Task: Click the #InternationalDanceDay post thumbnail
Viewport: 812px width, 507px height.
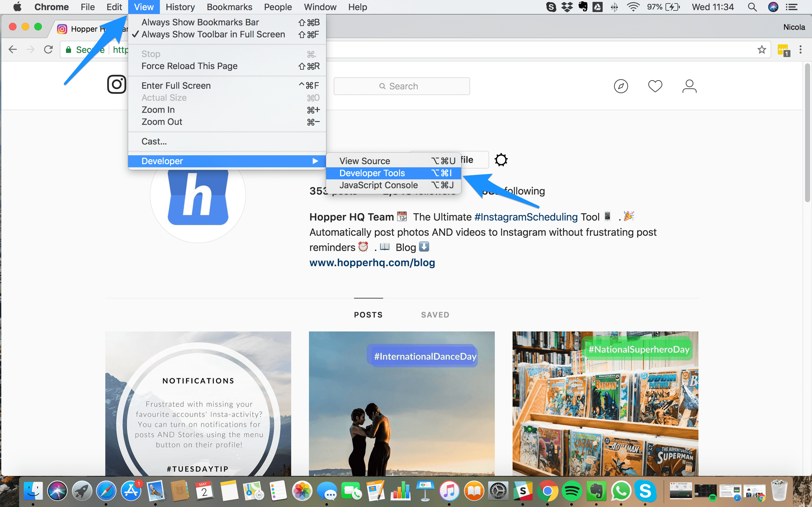Action: 402,402
